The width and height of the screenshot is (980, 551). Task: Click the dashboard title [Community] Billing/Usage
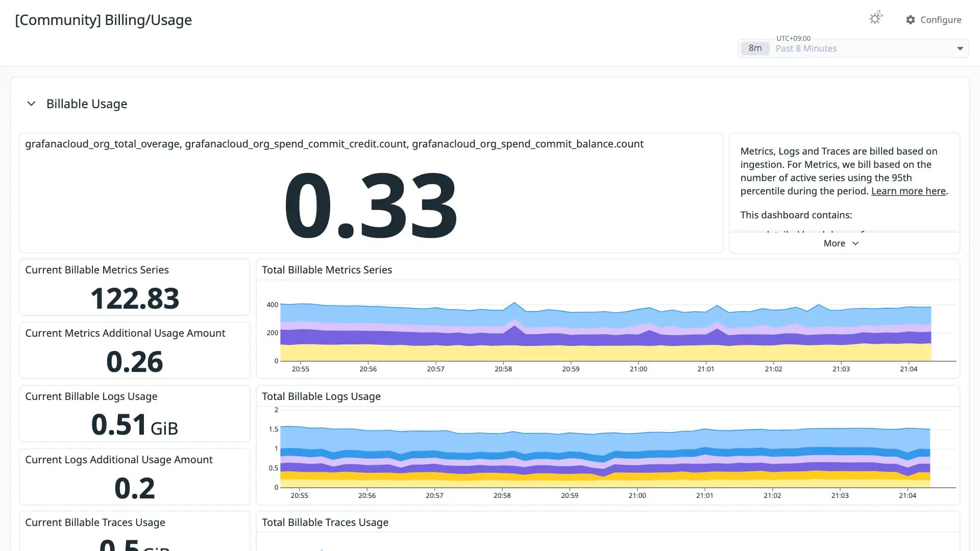pyautogui.click(x=104, y=20)
